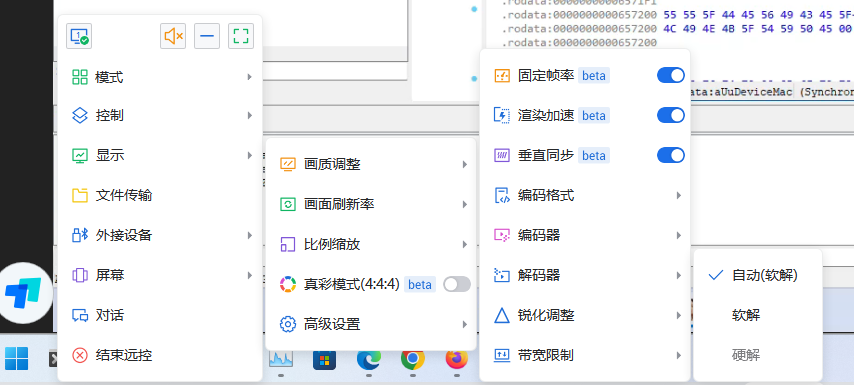The width and height of the screenshot is (854, 385).
Task: Enable the 真彩模式(4:4:4) switch
Action: click(x=456, y=284)
